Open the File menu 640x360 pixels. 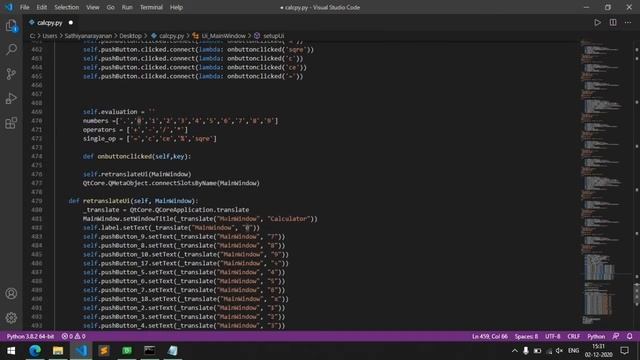click(24, 7)
